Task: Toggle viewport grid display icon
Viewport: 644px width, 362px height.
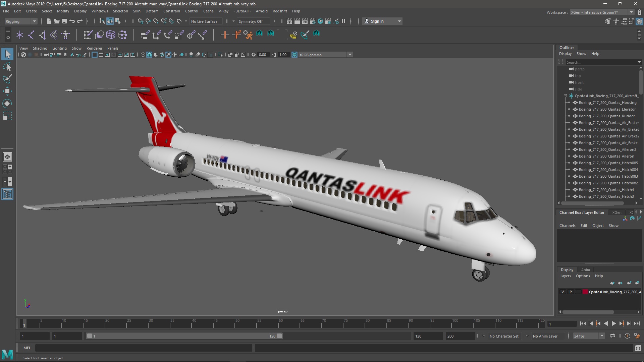Action: pos(95,55)
